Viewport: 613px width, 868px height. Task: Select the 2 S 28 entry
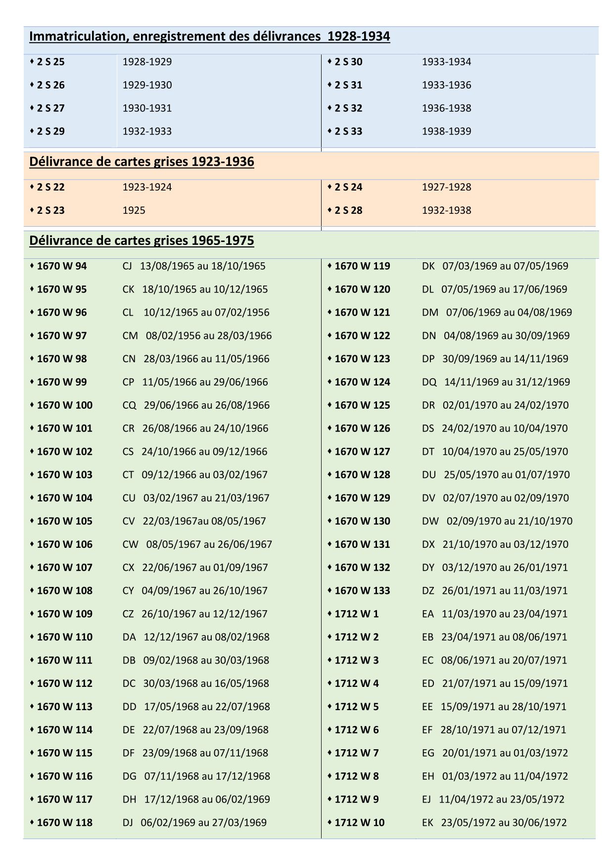point(348,210)
